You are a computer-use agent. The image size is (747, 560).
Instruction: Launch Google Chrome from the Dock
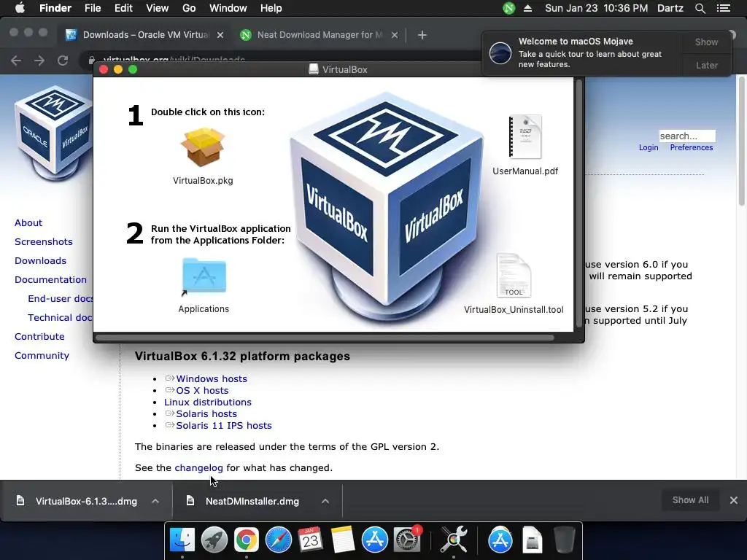point(246,540)
